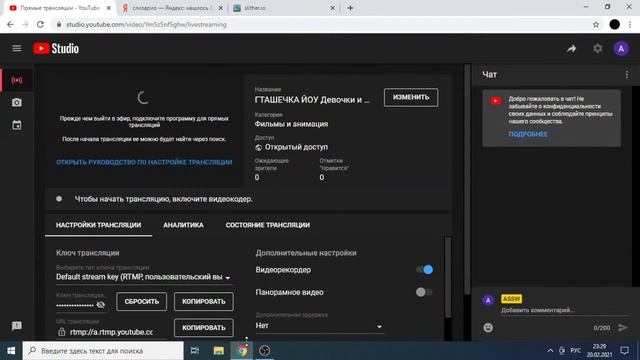
Task: Copy the stream key with КОПИРОВАТЬ
Action: [x=204, y=302]
